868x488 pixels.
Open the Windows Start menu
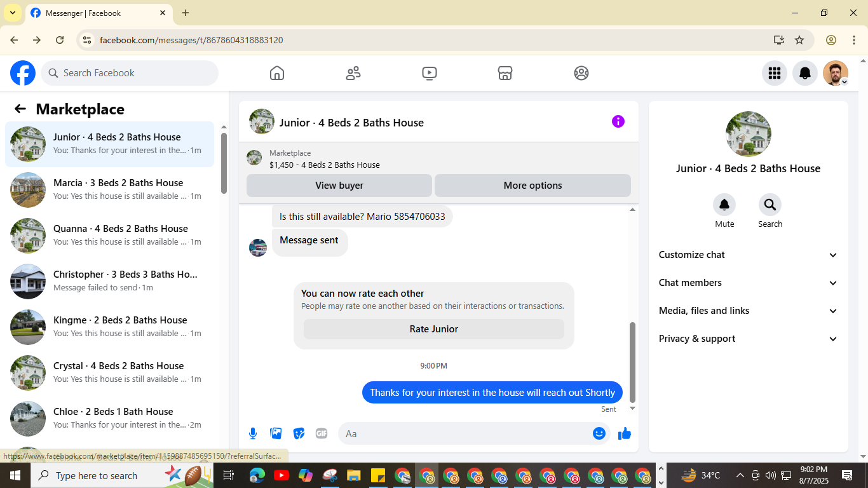(x=15, y=475)
